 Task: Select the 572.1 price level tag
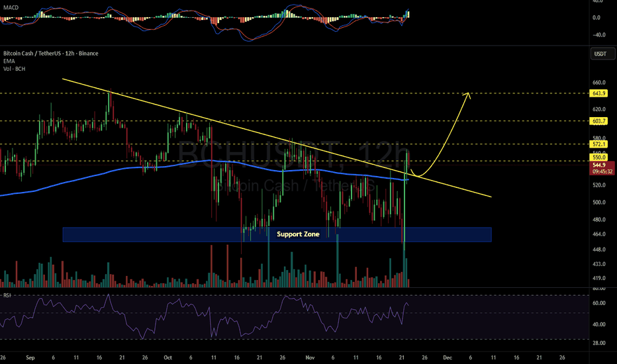tap(598, 144)
